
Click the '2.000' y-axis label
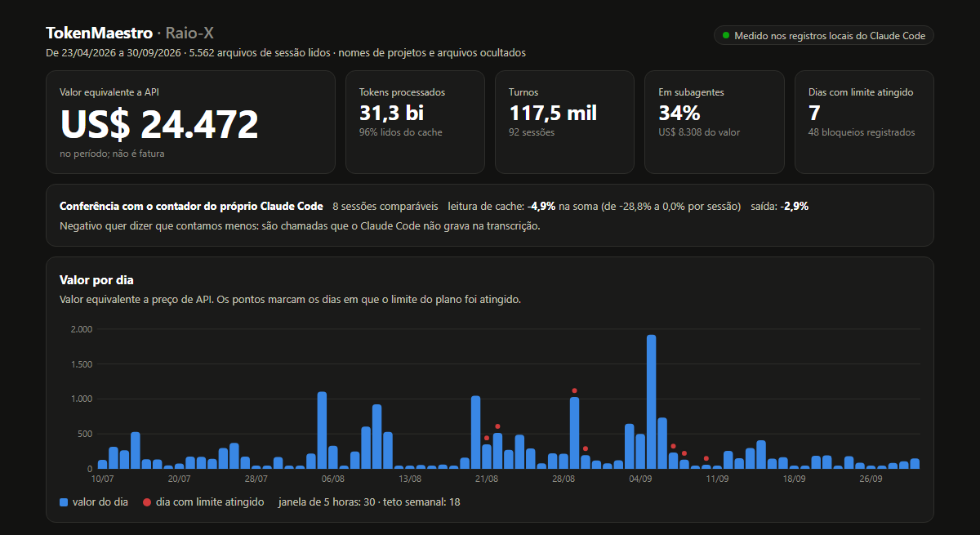point(82,329)
